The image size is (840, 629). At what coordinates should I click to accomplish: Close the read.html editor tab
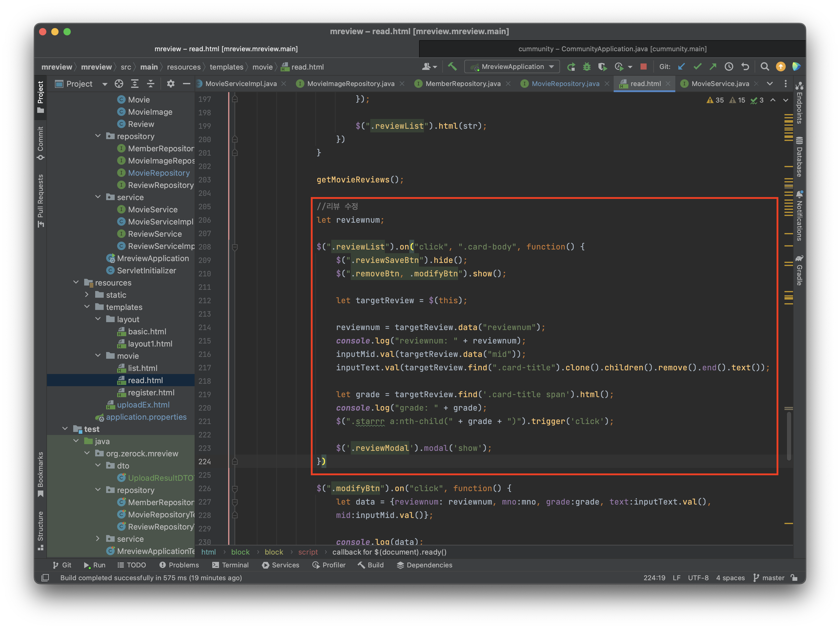click(x=668, y=84)
